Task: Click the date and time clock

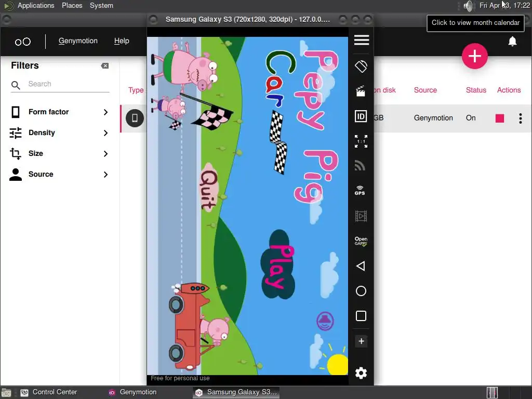Action: coord(504,5)
